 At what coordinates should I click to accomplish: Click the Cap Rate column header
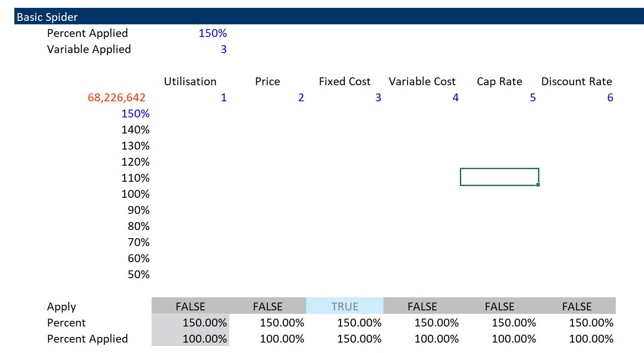[x=499, y=81]
